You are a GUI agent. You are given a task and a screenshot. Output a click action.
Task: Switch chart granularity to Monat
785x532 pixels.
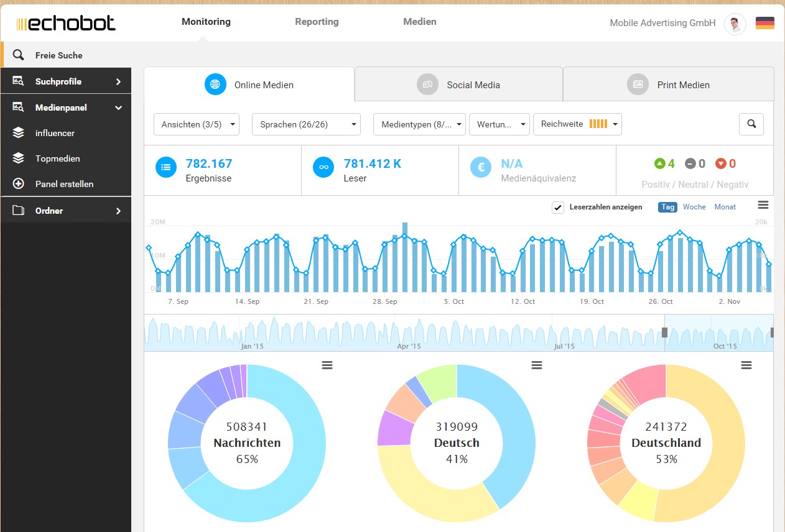point(725,207)
